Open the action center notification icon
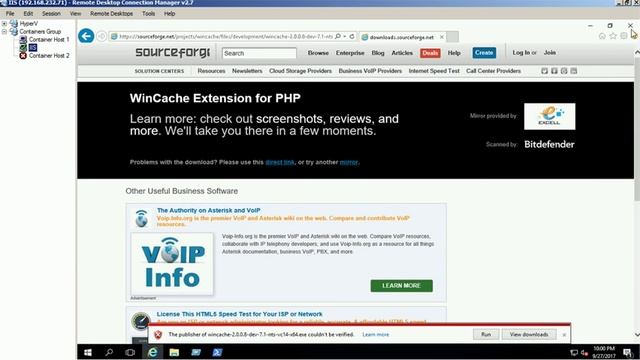This screenshot has height=360, width=640. (627, 353)
